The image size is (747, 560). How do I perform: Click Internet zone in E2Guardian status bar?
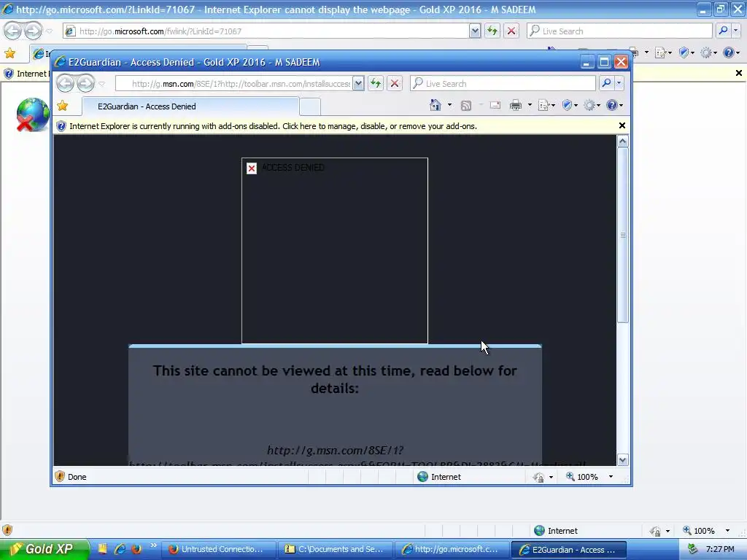click(x=438, y=477)
